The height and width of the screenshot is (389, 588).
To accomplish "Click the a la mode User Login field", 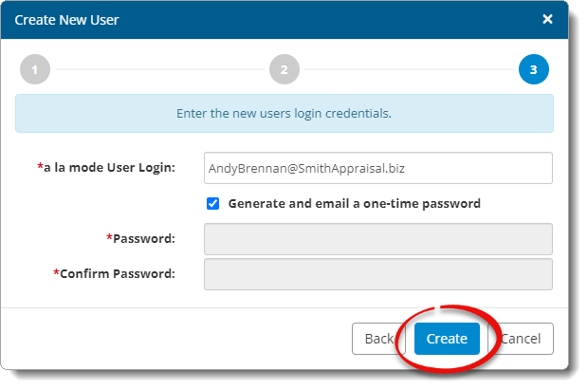I will [x=377, y=168].
